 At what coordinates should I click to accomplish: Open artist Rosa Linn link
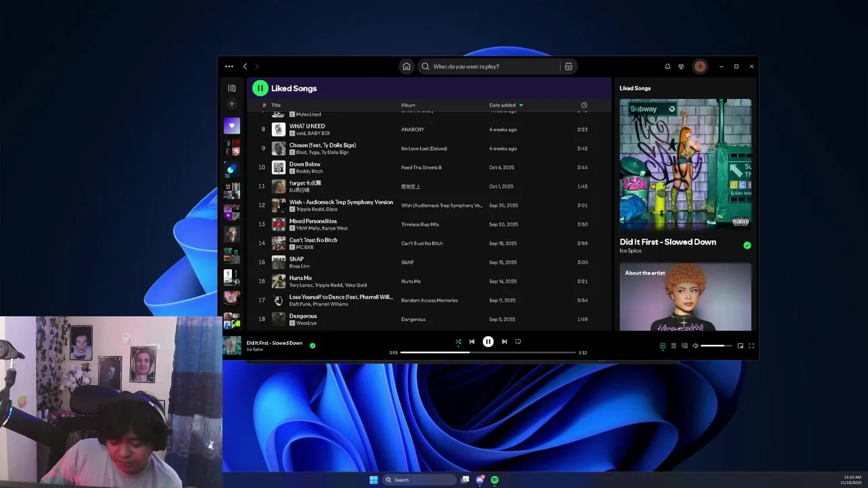pos(300,266)
